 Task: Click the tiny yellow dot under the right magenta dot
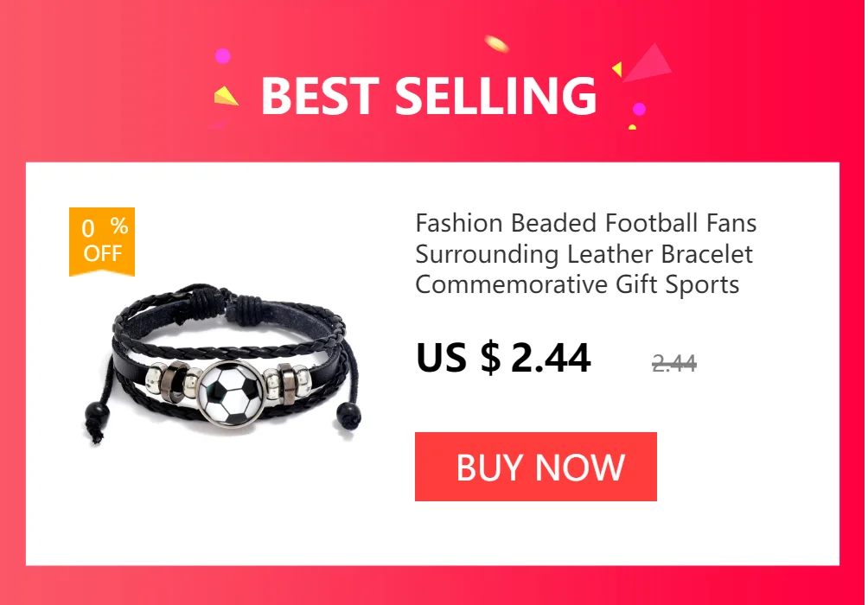632,127
